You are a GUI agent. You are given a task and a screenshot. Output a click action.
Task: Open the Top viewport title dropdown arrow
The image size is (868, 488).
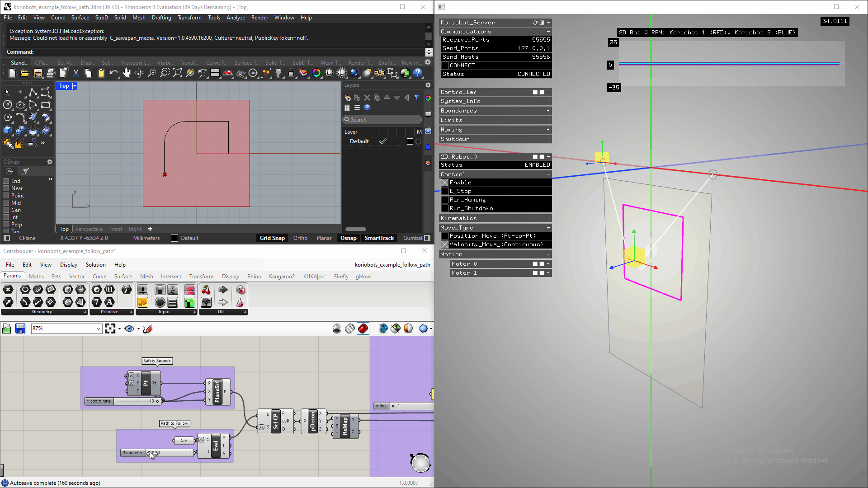75,86
